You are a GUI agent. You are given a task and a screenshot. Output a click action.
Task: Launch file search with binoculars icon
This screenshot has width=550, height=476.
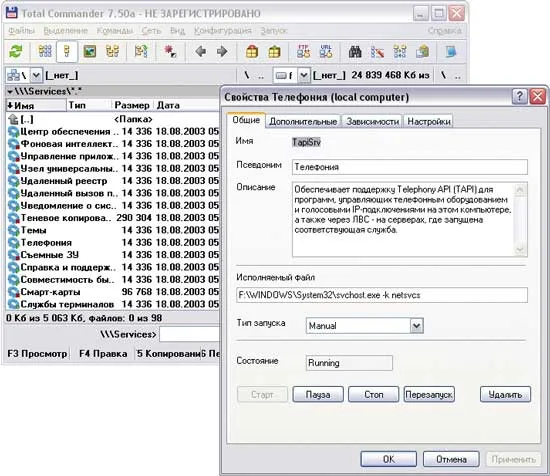[355, 52]
